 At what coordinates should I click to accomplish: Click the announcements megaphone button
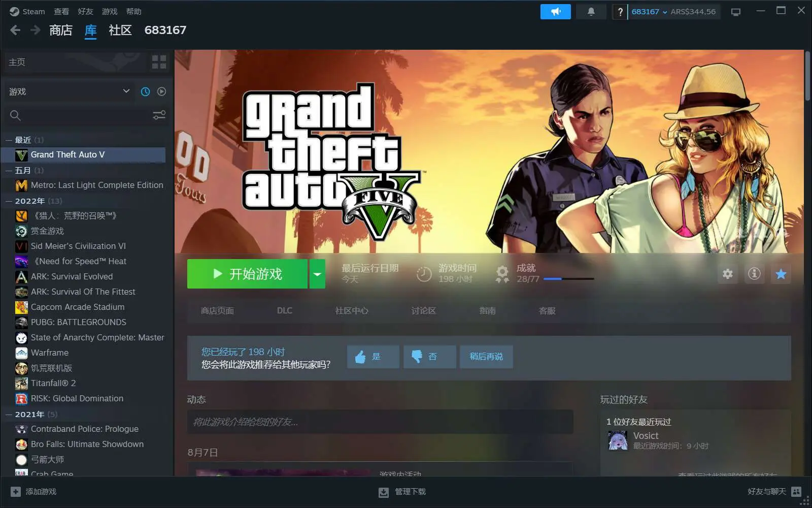[555, 12]
